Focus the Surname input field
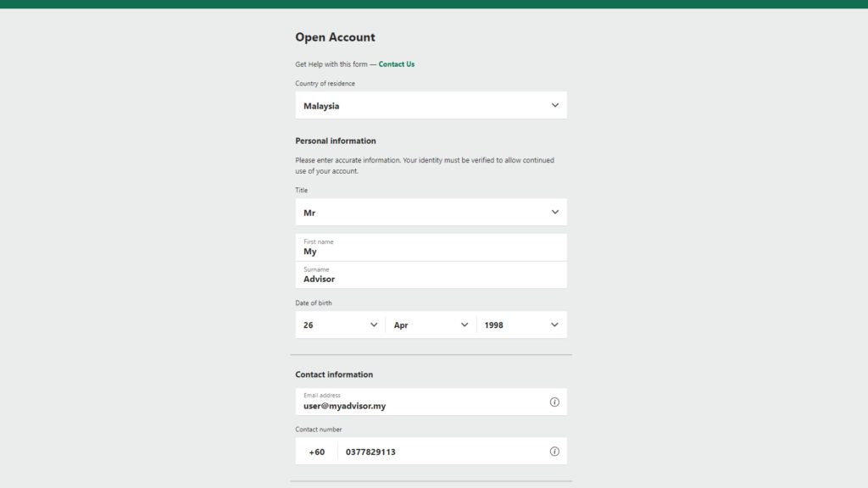 pos(431,275)
